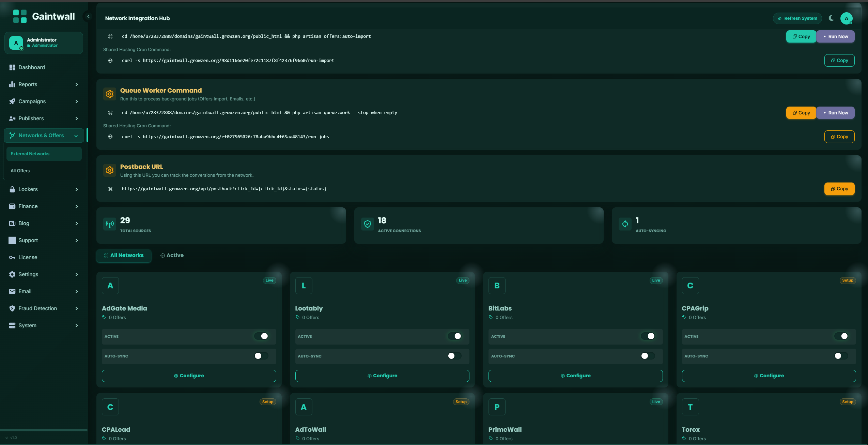Image resolution: width=868 pixels, height=445 pixels.
Task: Expand the Reports sidebar section
Action: 44,84
